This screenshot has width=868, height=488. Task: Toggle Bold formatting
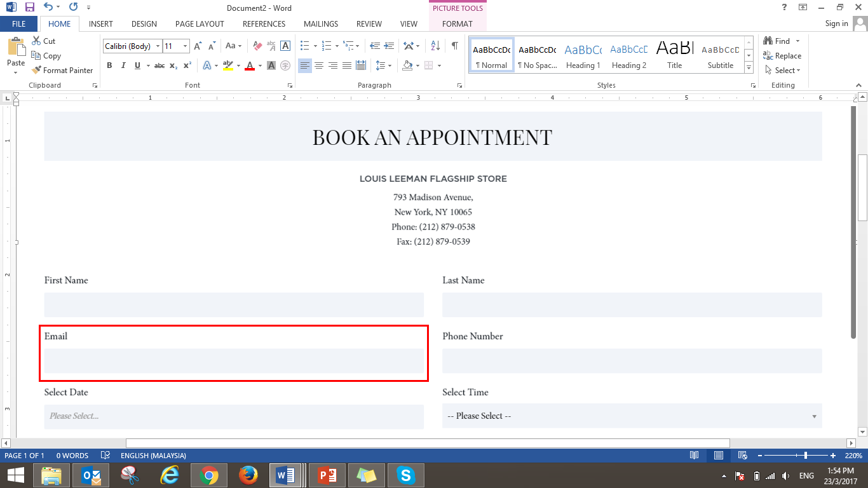pyautogui.click(x=109, y=65)
